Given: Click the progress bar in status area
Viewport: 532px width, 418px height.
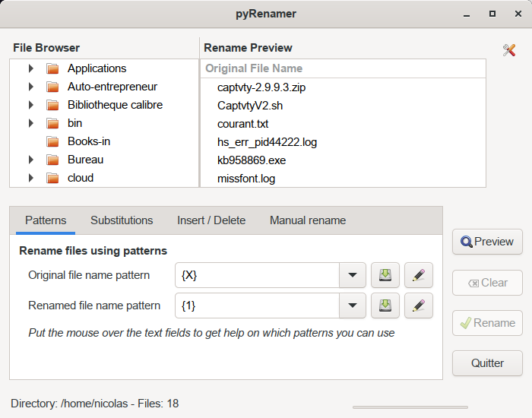Looking at the screenshot, I should pyautogui.click(x=410, y=407).
